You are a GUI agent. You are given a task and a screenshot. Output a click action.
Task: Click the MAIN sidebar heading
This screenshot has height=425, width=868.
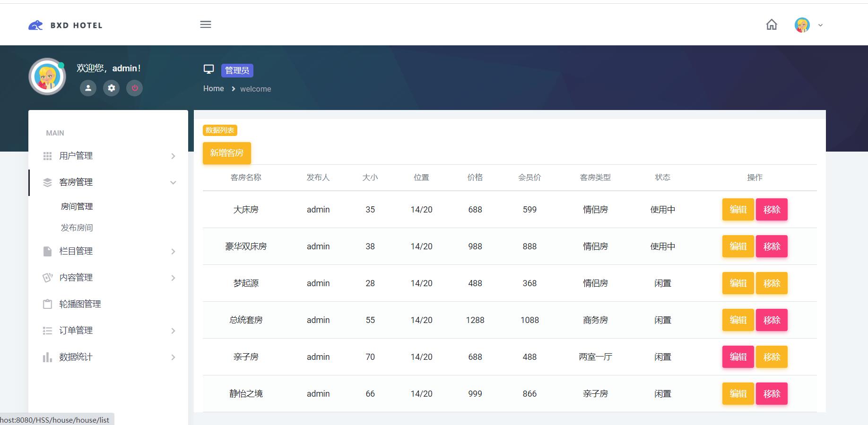pyautogui.click(x=55, y=133)
